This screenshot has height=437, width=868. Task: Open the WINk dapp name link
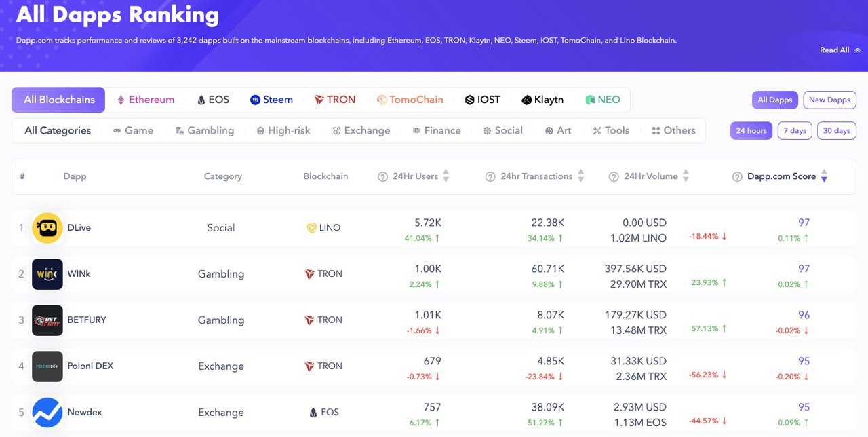coord(79,274)
